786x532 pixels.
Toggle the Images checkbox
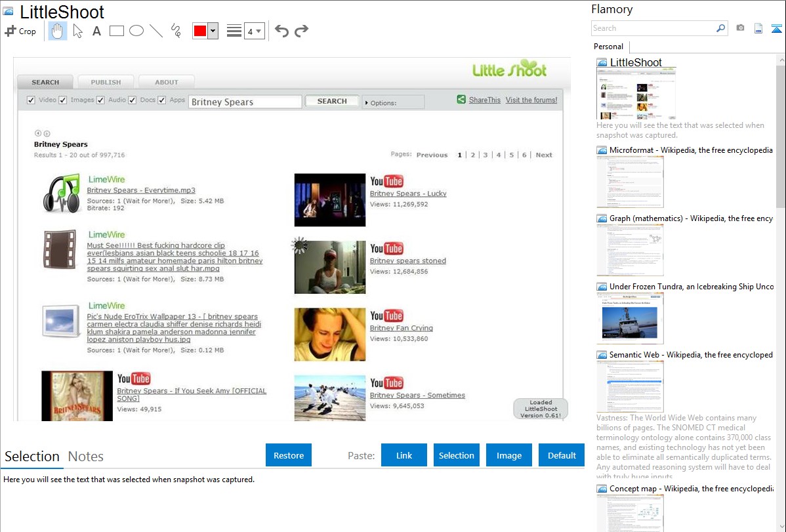[63, 100]
